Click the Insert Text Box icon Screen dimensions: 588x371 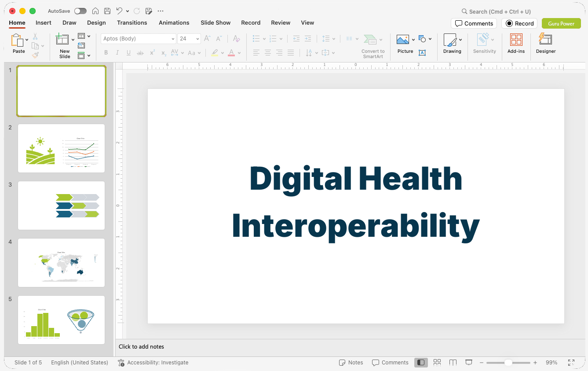click(x=422, y=53)
